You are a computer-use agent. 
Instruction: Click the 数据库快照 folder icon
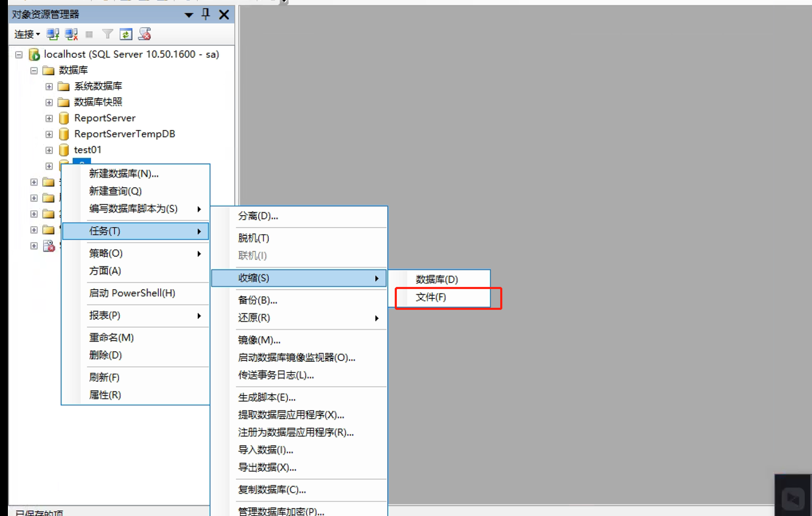pos(63,102)
